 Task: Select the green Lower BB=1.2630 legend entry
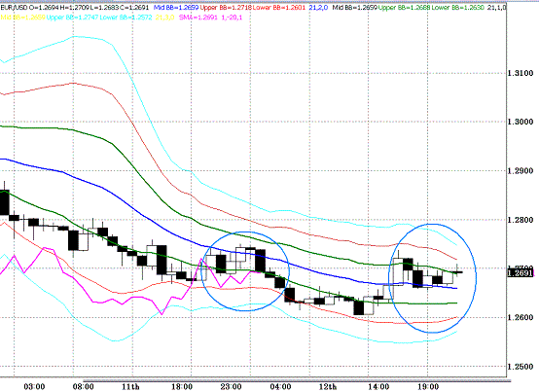click(x=458, y=7)
